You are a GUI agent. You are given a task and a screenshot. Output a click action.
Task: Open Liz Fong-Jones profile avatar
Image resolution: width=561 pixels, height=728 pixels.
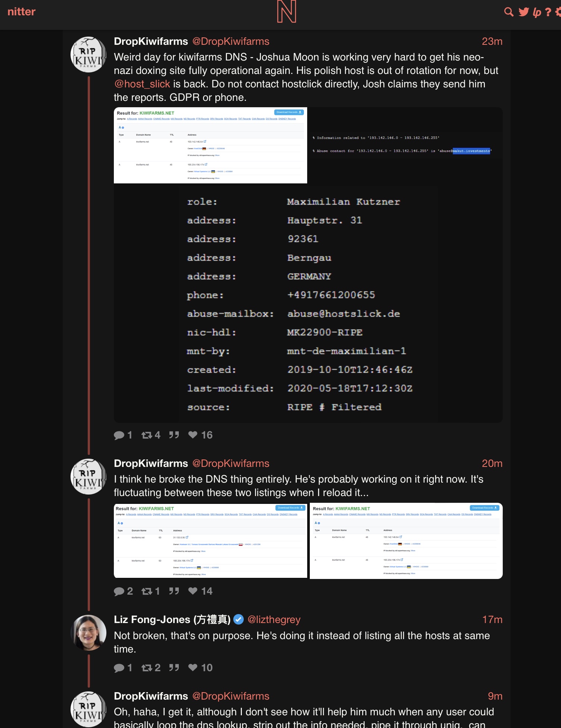click(x=88, y=633)
